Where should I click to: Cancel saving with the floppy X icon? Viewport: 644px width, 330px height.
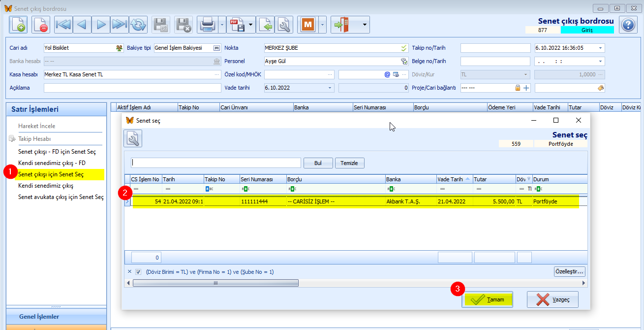point(184,24)
